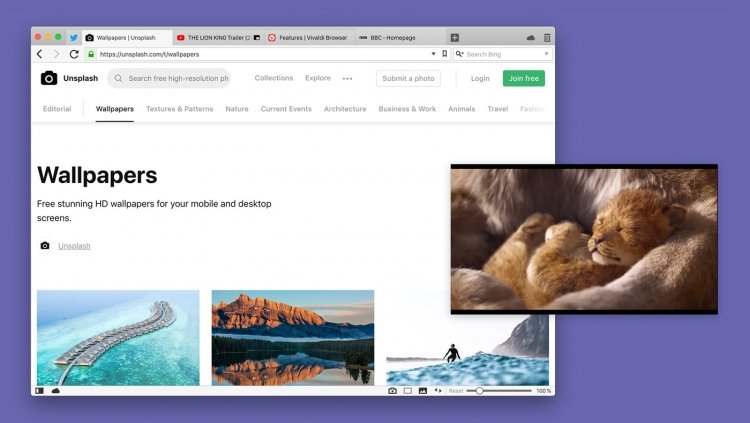Toggle image loading icon in status bar
750x423 pixels.
pyautogui.click(x=423, y=391)
